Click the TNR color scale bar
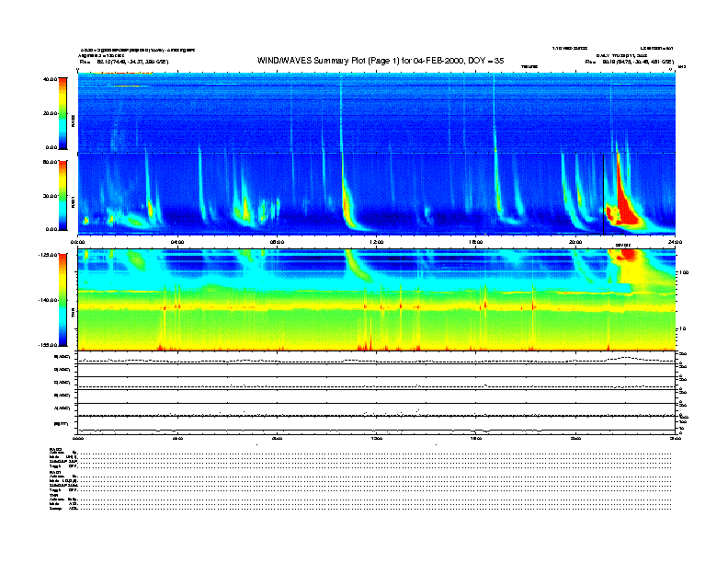Screen dimensions: 728x563 (63, 300)
